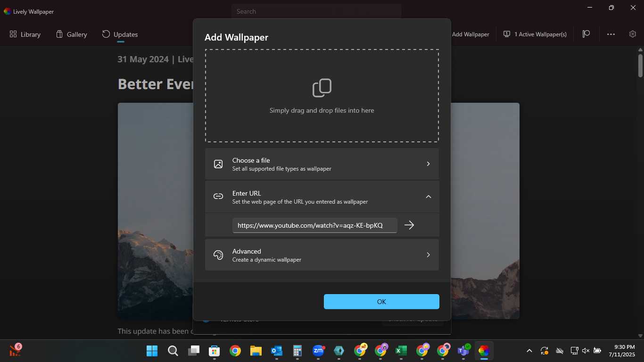644x362 pixels.
Task: Switch to the Updates tab
Action: point(120,34)
